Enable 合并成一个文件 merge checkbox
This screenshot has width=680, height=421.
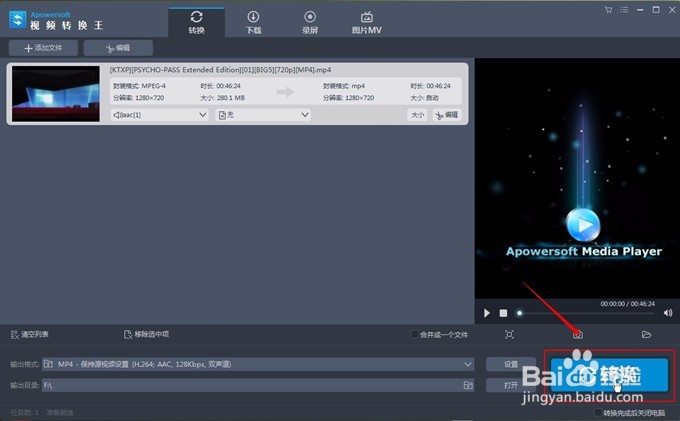coord(415,334)
